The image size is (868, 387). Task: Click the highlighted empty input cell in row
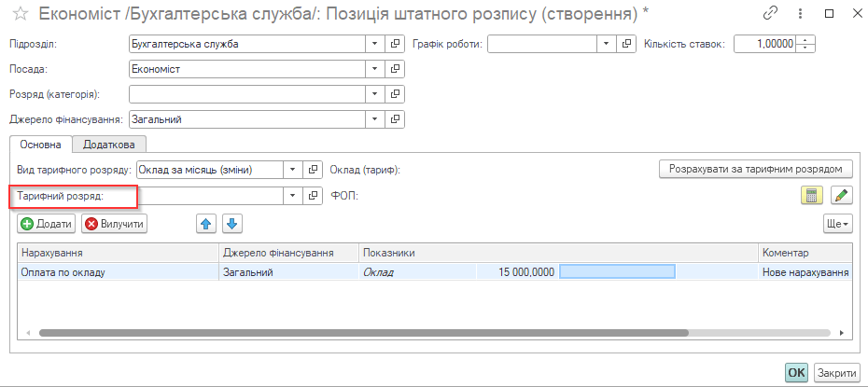point(617,271)
